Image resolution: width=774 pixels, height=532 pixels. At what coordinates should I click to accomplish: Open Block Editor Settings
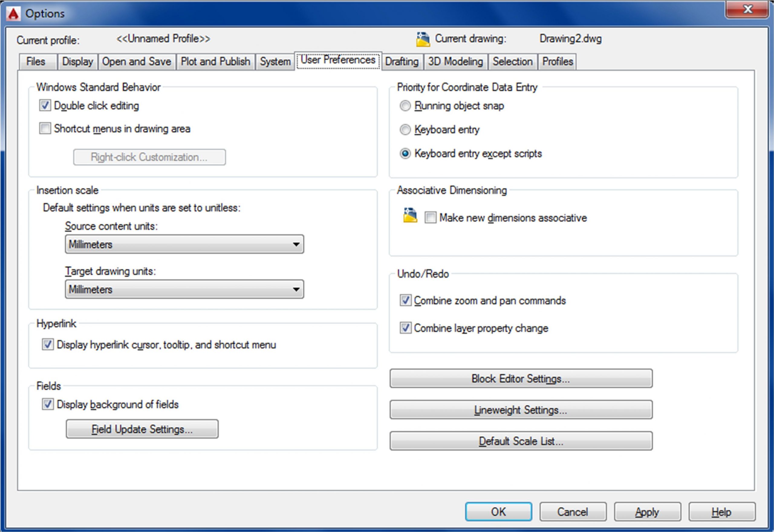click(521, 379)
